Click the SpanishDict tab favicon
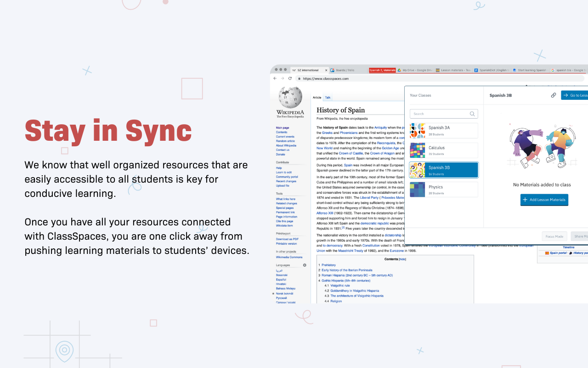Viewport: 588px width, 368px height. (476, 70)
